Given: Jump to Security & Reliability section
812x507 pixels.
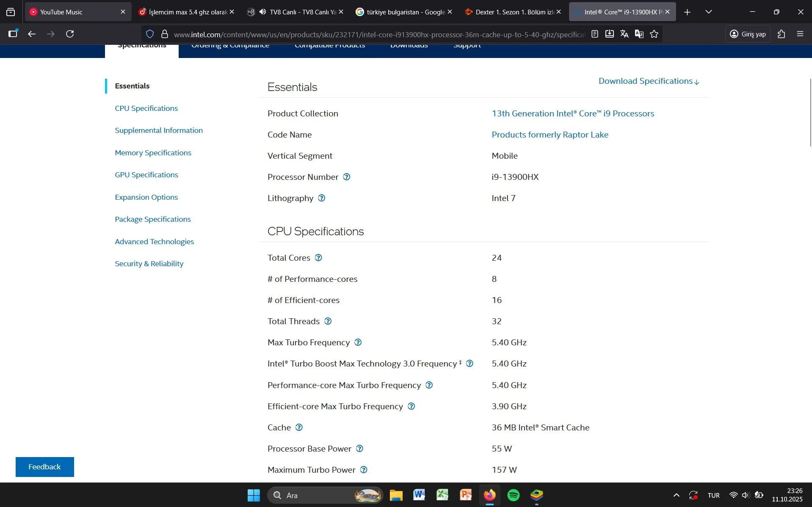Looking at the screenshot, I should click(149, 264).
